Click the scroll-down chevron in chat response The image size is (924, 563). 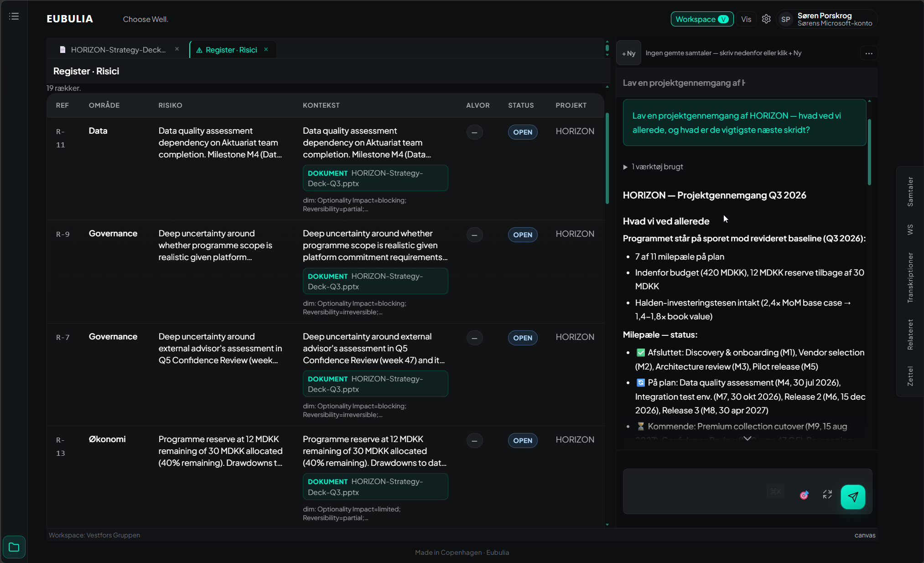(x=747, y=438)
